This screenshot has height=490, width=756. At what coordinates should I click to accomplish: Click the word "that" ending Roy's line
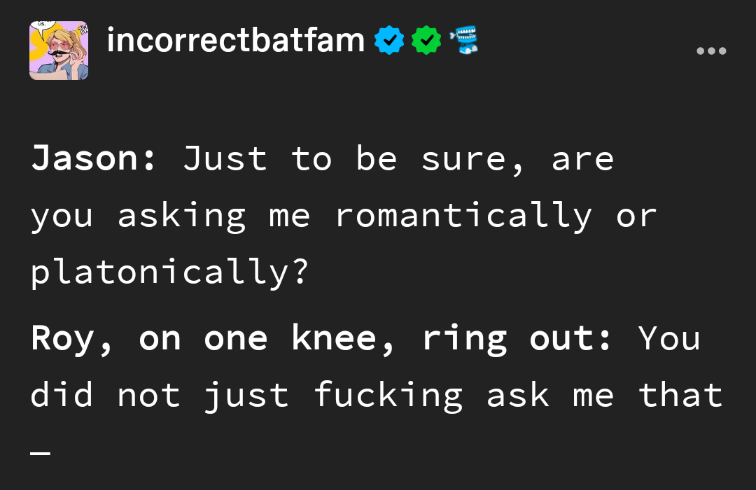680,396
